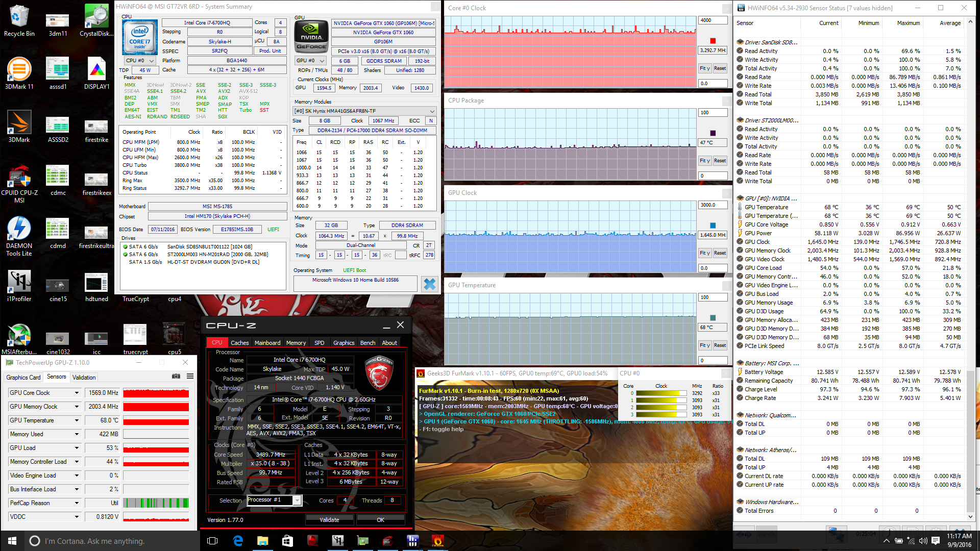The height and width of the screenshot is (551, 980).
Task: Click FurMark taskbar icon
Action: (x=437, y=541)
